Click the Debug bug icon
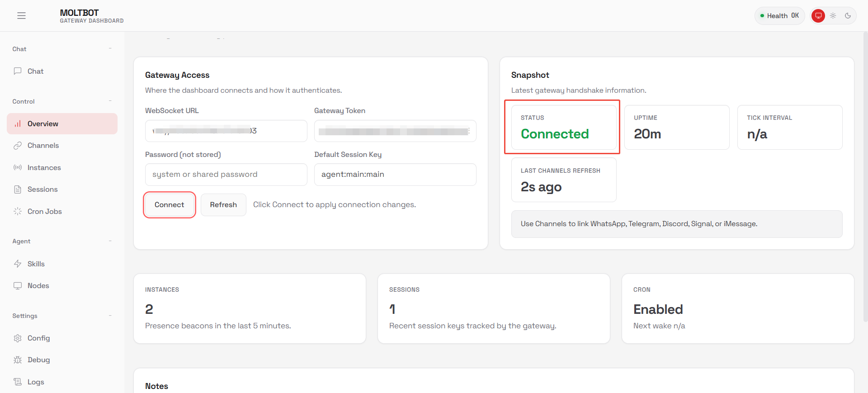The image size is (868, 393). coord(18,360)
